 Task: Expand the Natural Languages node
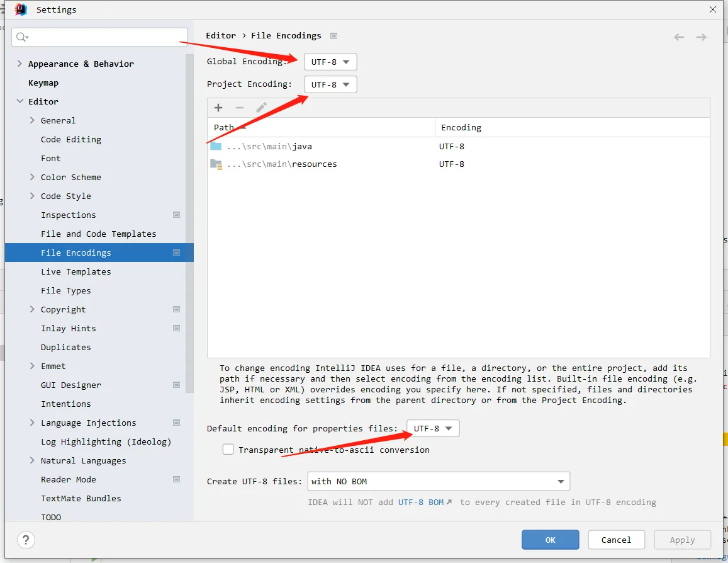pyautogui.click(x=32, y=460)
